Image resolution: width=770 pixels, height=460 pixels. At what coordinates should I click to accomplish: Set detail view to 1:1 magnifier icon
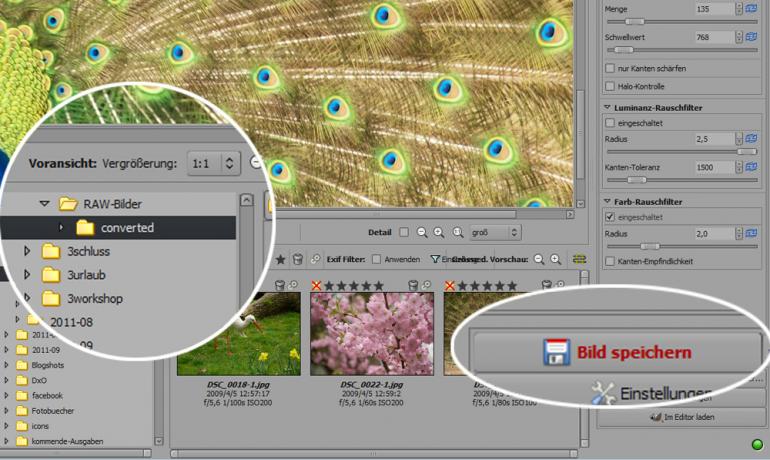458,232
